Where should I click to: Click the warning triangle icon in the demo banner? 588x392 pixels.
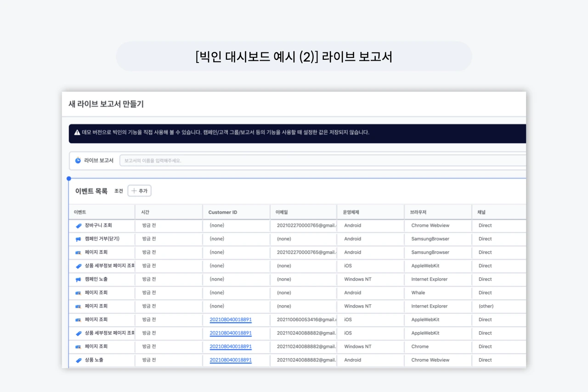[x=77, y=132]
